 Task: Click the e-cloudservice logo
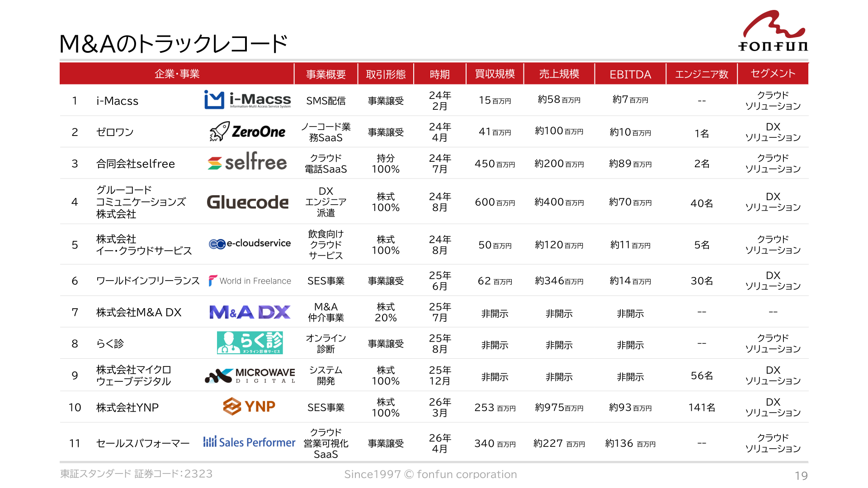coord(250,244)
